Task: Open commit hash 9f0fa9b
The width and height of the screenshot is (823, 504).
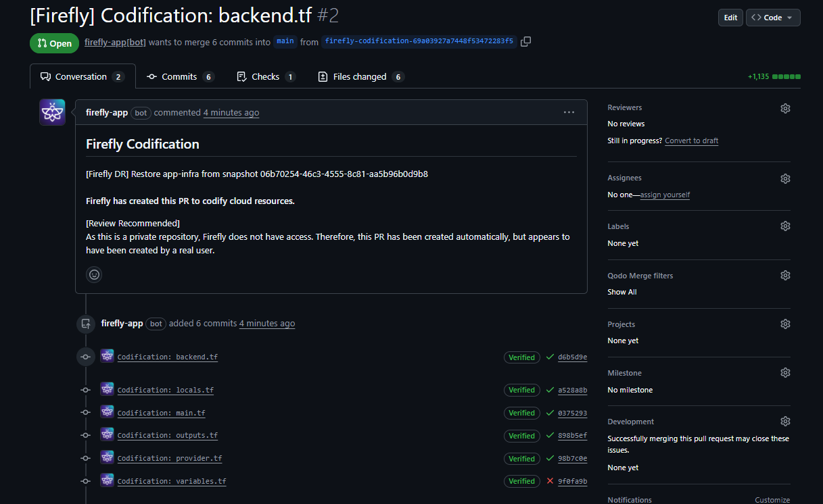Action: [x=573, y=482]
